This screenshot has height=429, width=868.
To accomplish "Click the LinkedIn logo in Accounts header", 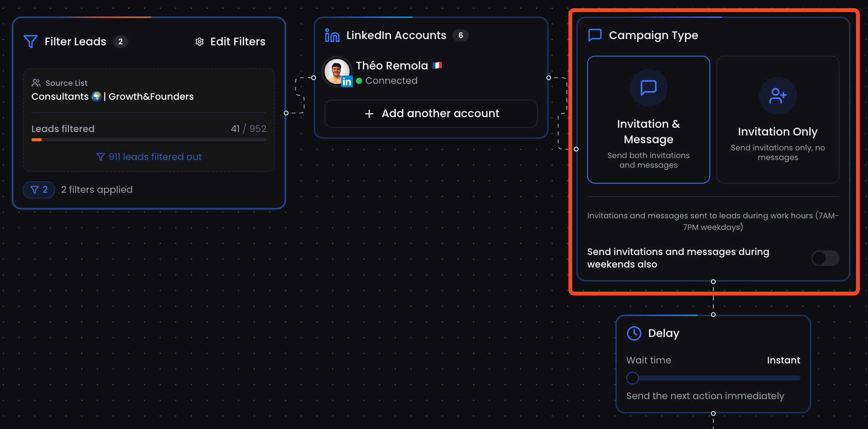I will (332, 35).
